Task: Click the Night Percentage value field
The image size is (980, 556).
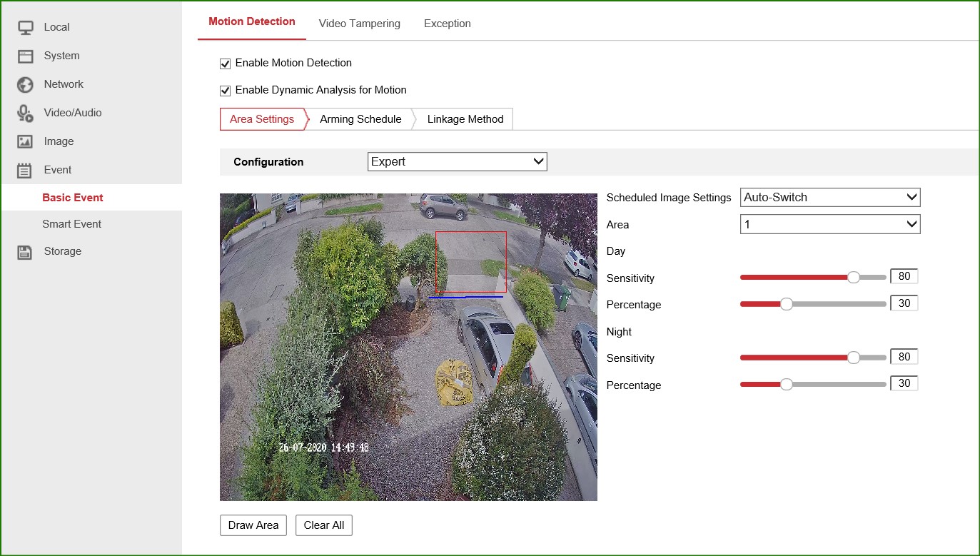Action: tap(904, 383)
